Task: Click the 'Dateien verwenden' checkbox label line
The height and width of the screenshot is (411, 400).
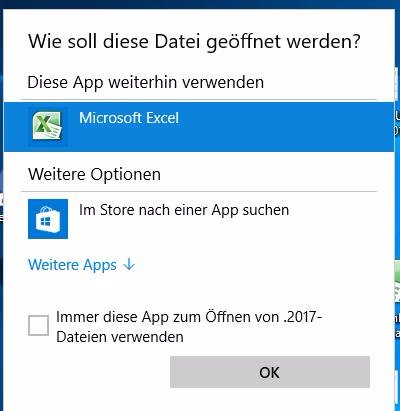Action: (120, 337)
